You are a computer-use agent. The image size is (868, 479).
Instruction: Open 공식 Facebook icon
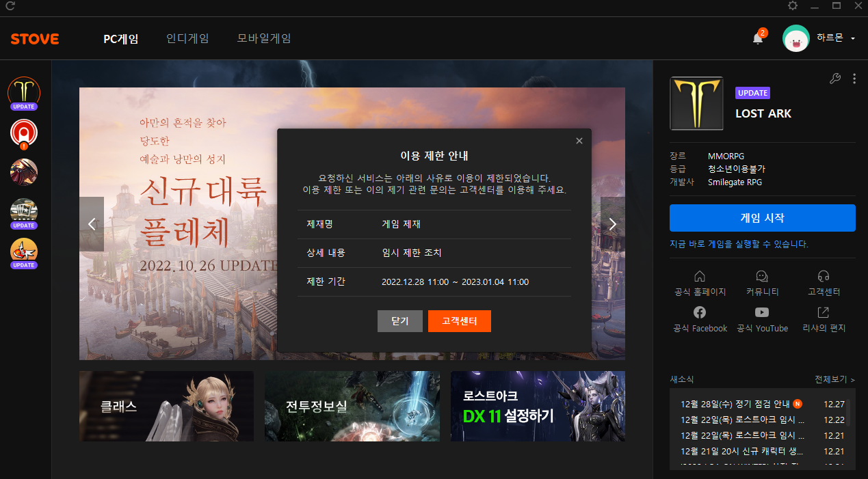(699, 313)
